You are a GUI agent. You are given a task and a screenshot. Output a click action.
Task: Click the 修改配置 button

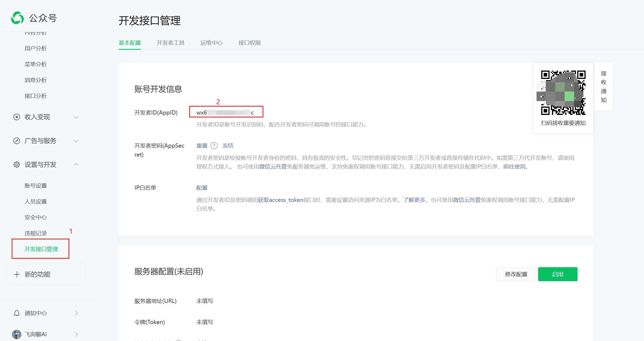pyautogui.click(x=516, y=274)
